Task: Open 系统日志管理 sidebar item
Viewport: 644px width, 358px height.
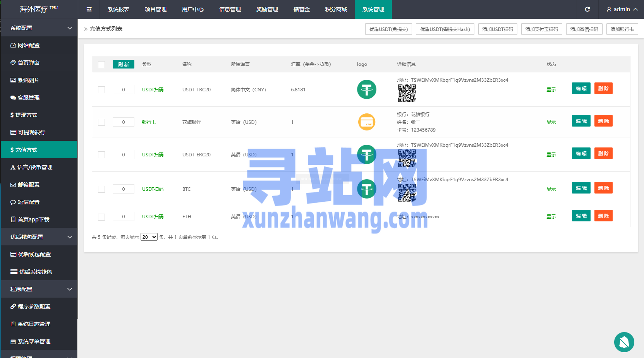Action: [x=39, y=324]
